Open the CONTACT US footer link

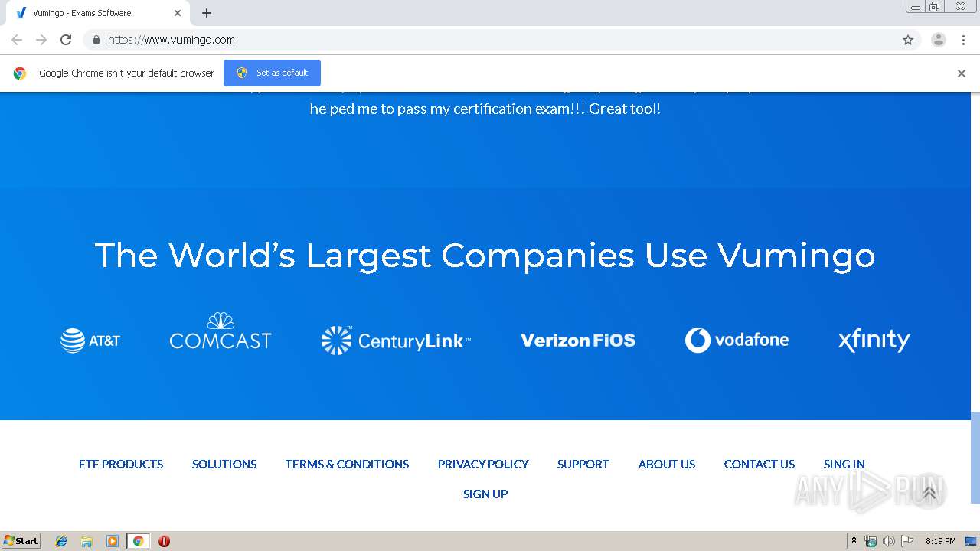pyautogui.click(x=759, y=464)
